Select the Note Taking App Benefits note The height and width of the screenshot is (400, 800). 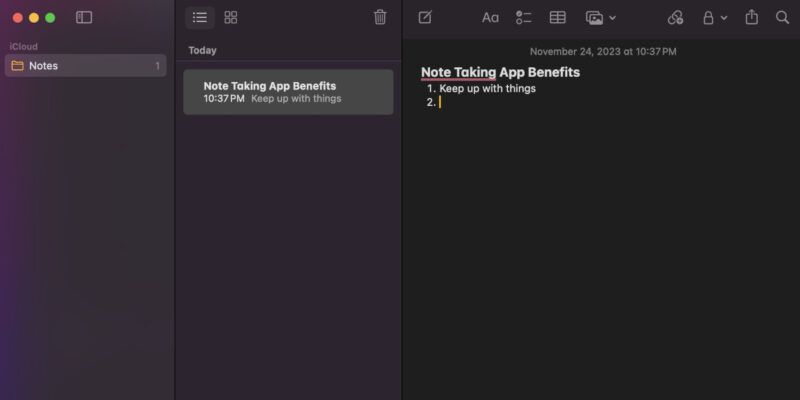pyautogui.click(x=288, y=92)
